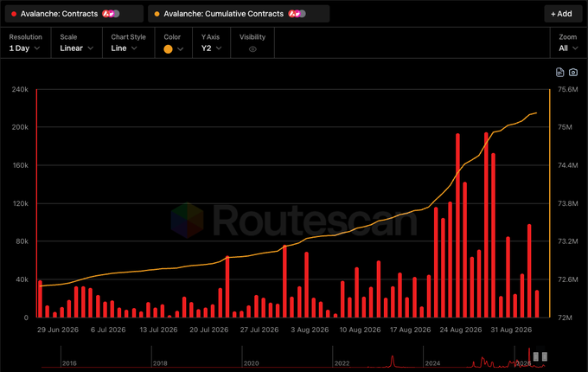Click x-axis label 31 Aug 2026
The image size is (588, 372).
click(511, 330)
